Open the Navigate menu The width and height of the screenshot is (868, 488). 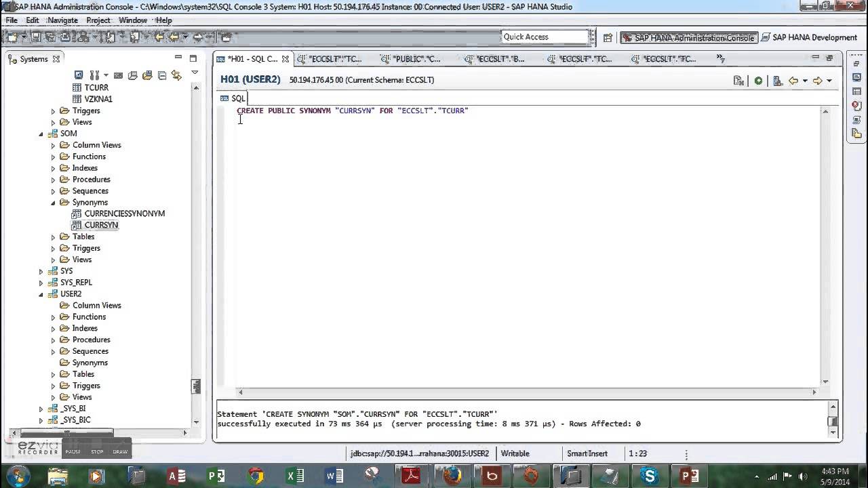[62, 20]
